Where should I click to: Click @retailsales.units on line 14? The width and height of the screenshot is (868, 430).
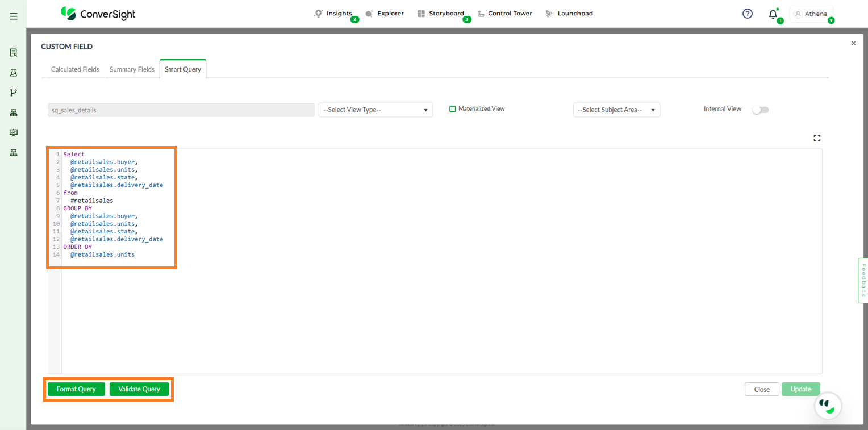[102, 254]
